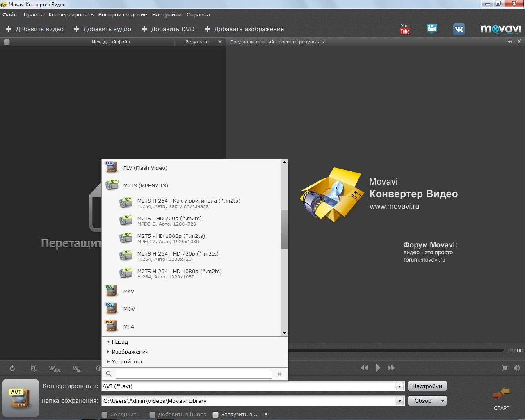Clear the format search field
The height and width of the screenshot is (420, 525).
click(x=279, y=374)
